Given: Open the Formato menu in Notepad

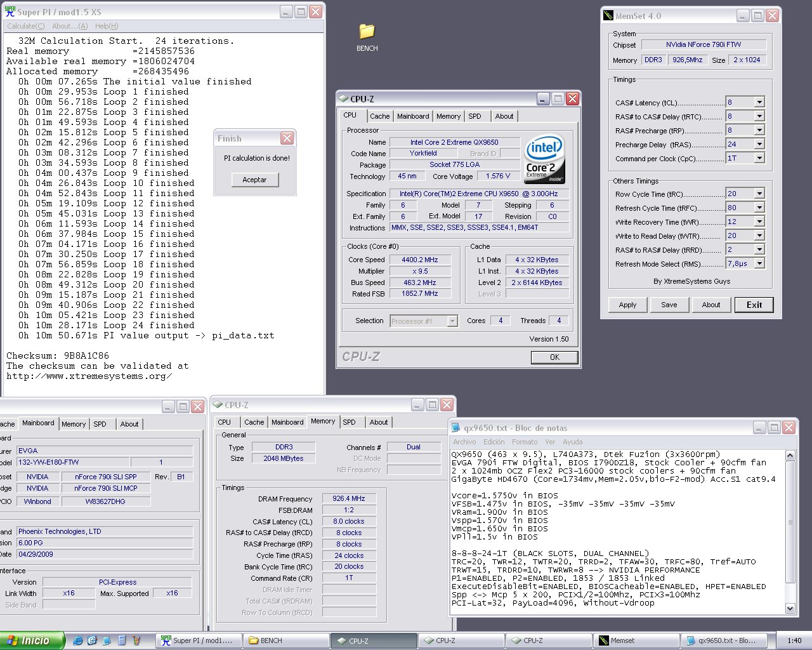Looking at the screenshot, I should click(x=525, y=442).
